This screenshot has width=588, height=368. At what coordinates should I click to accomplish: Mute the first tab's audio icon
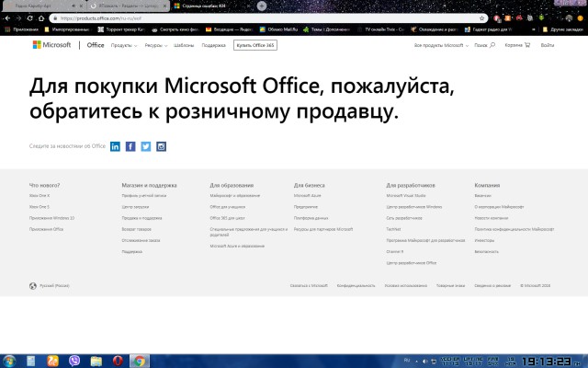tap(73, 6)
